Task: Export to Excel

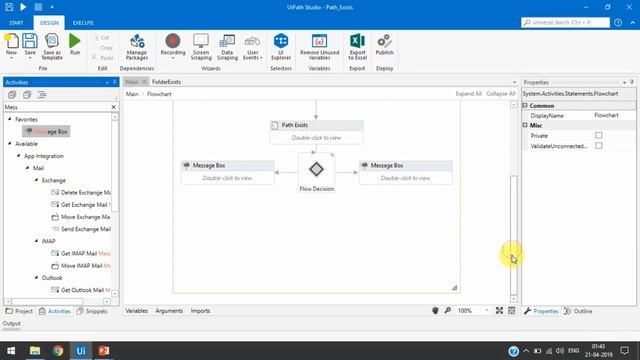Action: point(358,47)
